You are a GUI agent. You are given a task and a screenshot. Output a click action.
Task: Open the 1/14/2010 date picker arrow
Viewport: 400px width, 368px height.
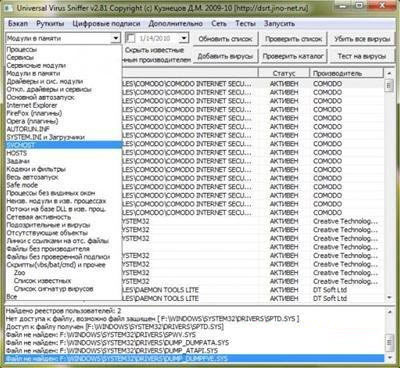tap(184, 38)
